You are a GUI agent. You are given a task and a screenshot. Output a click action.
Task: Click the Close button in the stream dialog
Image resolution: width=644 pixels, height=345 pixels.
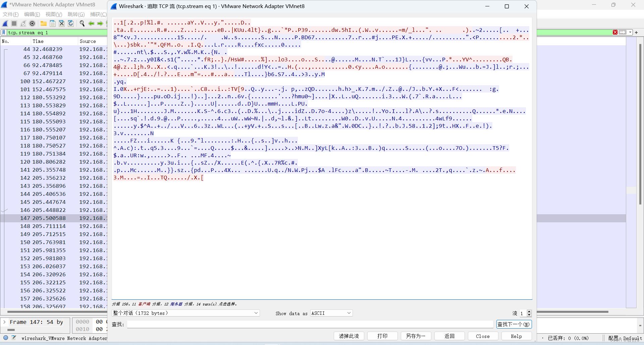point(483,336)
